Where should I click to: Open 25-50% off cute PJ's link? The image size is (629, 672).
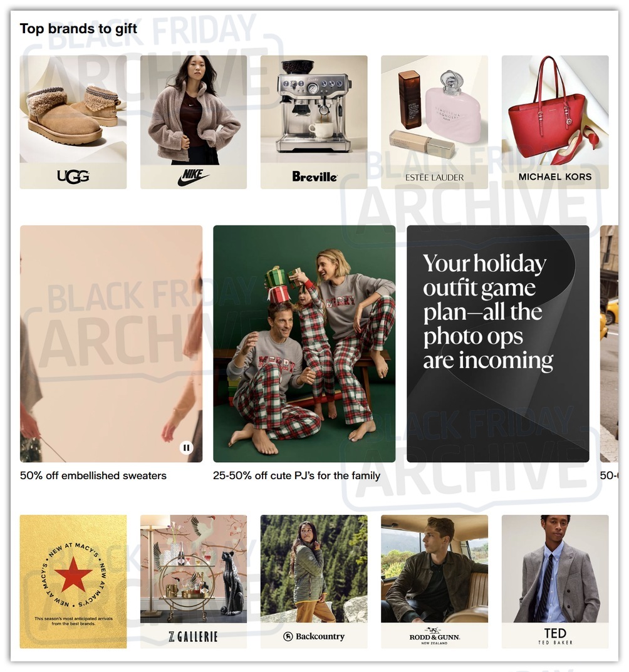tap(297, 475)
